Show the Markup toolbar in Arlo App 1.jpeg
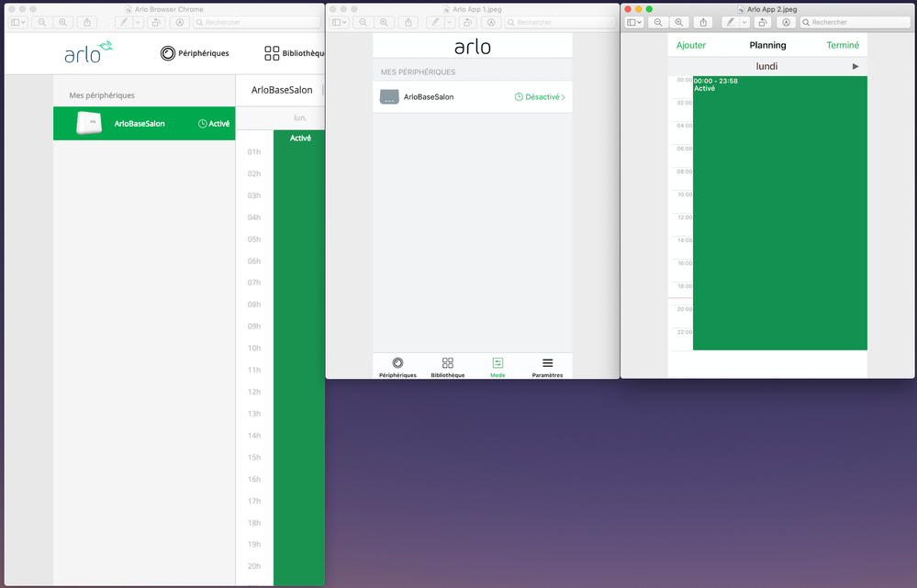 tap(491, 22)
